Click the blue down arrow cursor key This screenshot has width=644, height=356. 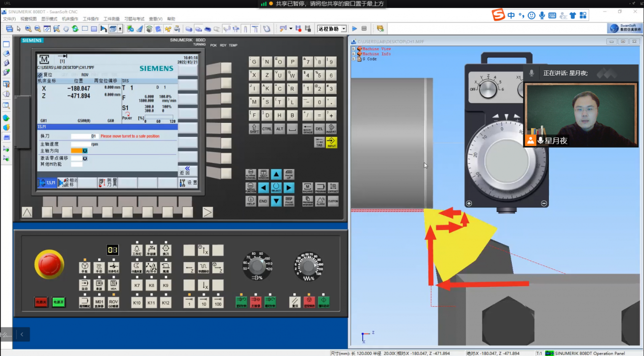point(276,201)
